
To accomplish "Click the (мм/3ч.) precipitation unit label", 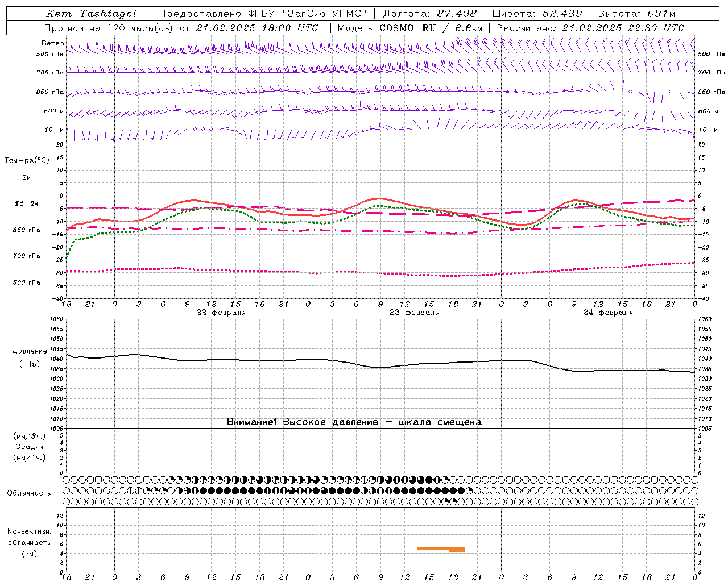I will pos(29,436).
